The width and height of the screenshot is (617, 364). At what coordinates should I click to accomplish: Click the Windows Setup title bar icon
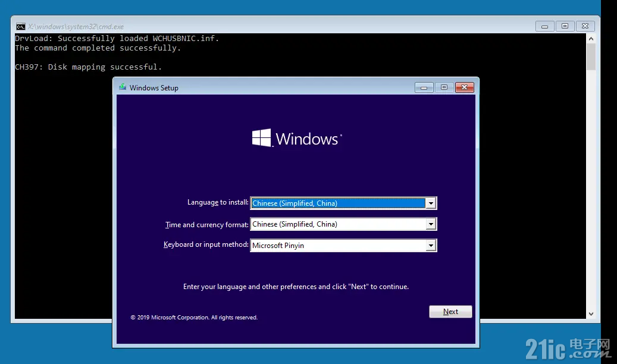[x=123, y=87]
